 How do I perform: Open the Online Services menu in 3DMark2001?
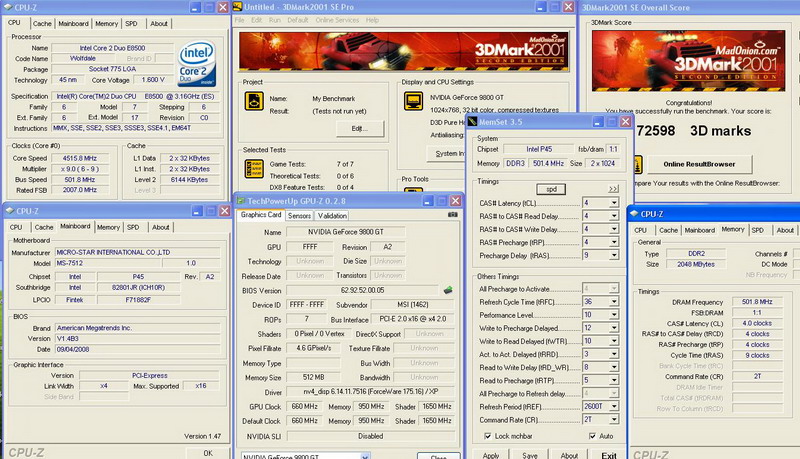click(337, 20)
